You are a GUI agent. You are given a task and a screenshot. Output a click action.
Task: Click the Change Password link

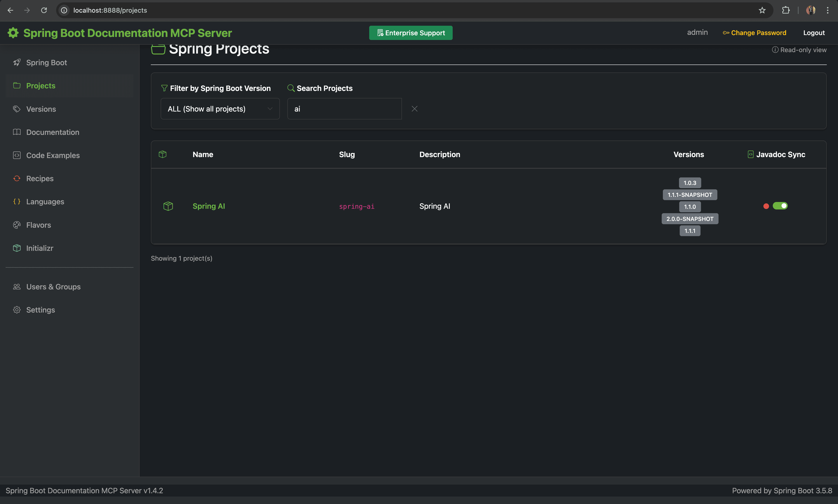point(755,33)
